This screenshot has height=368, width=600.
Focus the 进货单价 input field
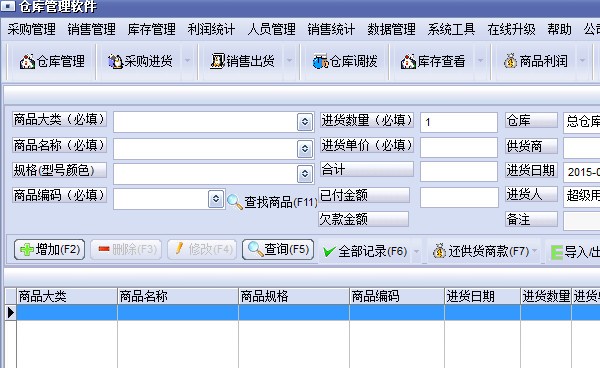coord(459,147)
